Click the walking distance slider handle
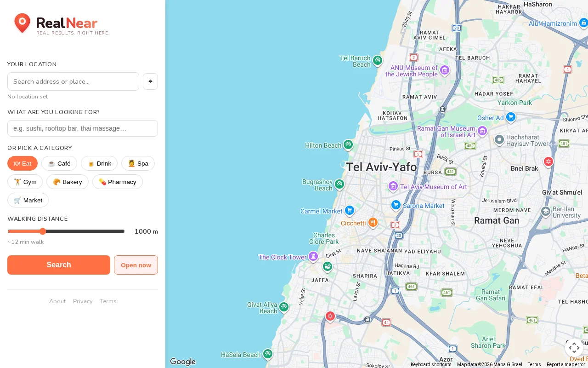 43,231
